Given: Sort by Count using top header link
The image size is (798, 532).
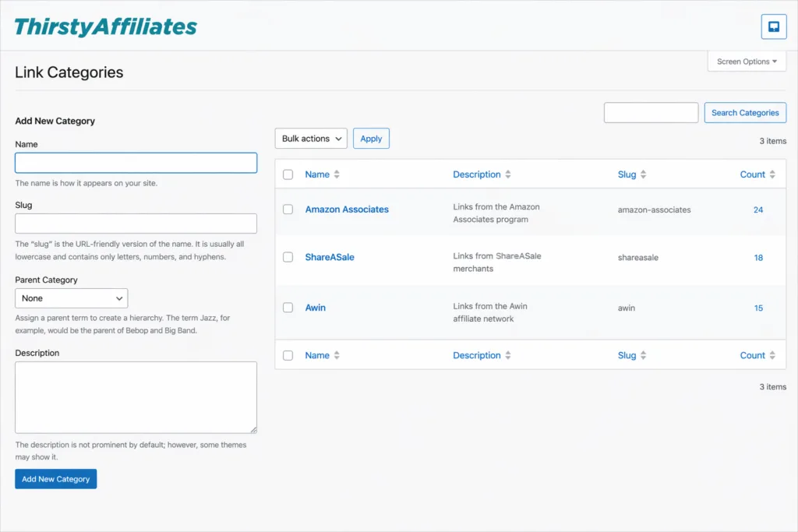Looking at the screenshot, I should (752, 174).
